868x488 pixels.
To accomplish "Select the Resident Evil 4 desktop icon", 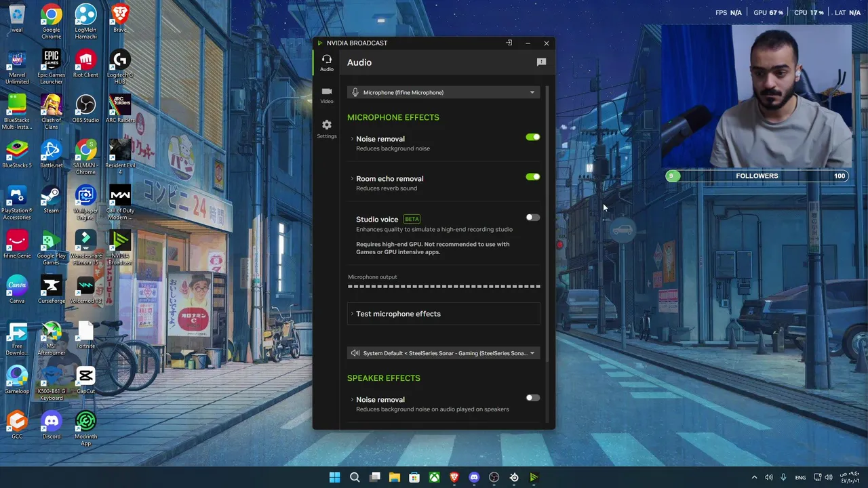I will coord(120,157).
